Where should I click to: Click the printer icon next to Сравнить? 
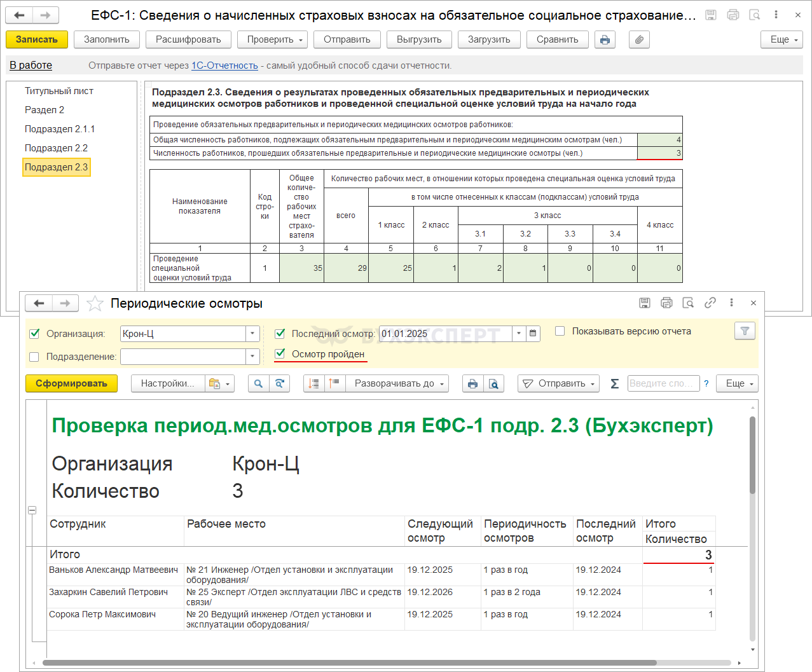(605, 39)
